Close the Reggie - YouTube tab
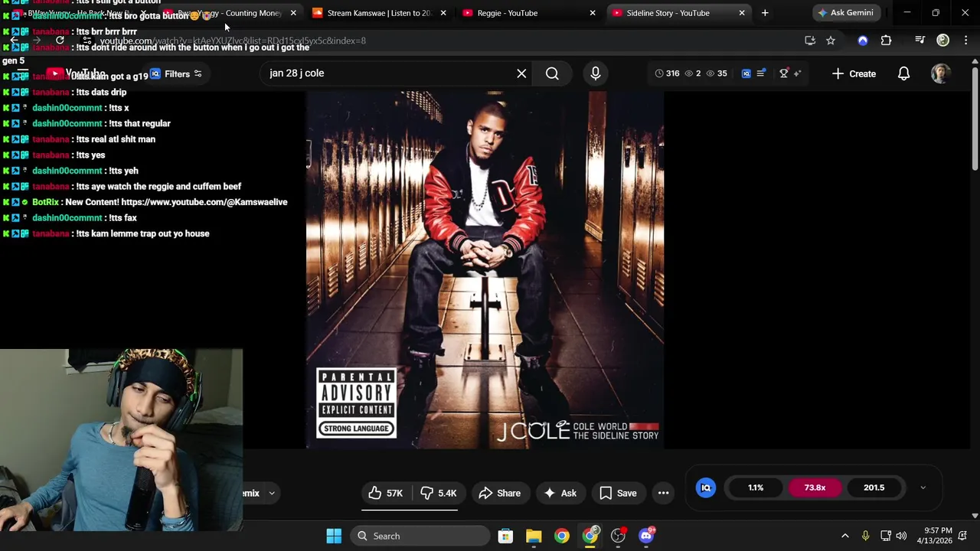 tap(592, 13)
